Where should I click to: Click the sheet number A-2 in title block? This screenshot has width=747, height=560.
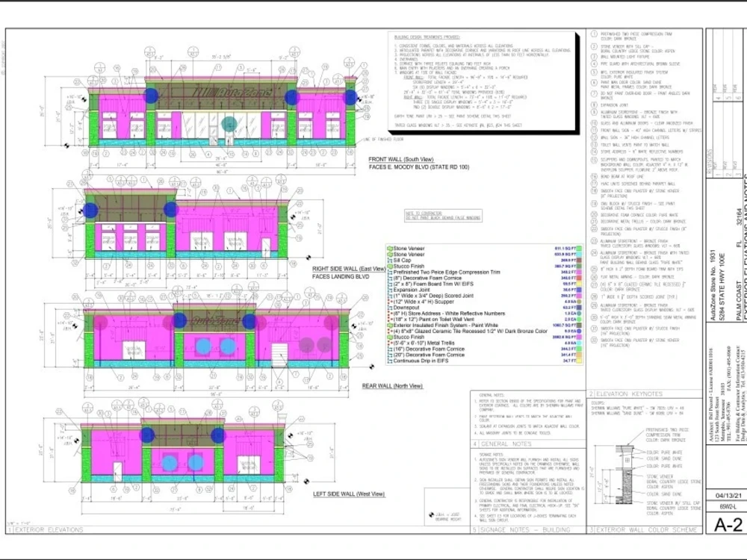[x=728, y=524]
